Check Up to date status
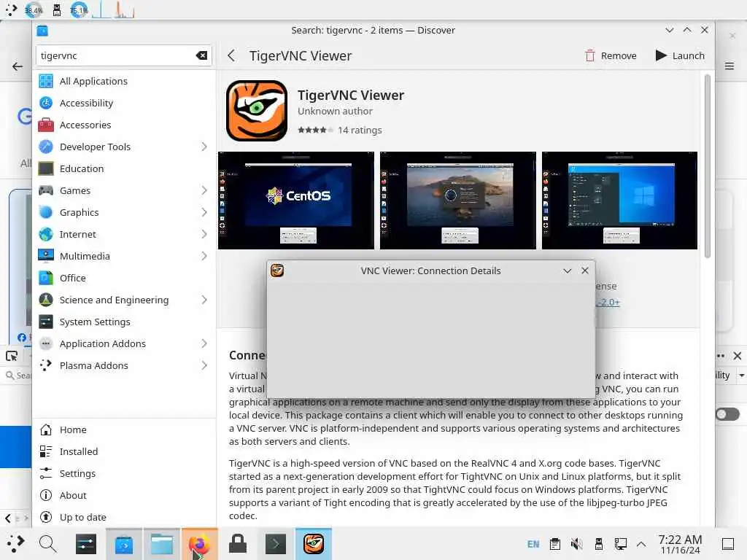This screenshot has height=560, width=747. click(x=124, y=518)
